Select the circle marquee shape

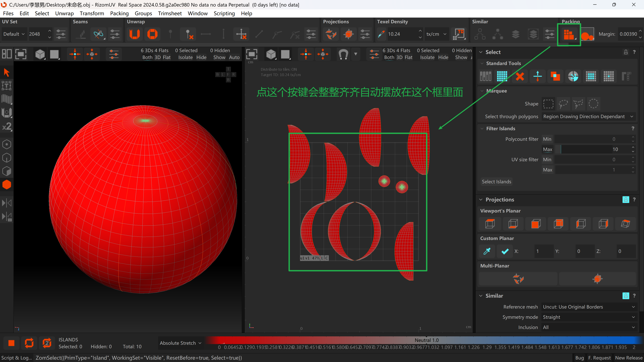pos(593,104)
